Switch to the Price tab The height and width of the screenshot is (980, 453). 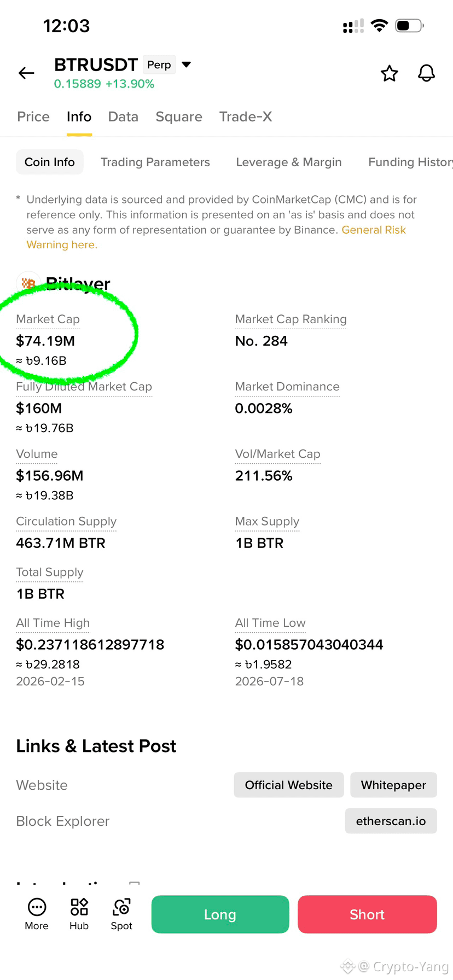pyautogui.click(x=33, y=116)
